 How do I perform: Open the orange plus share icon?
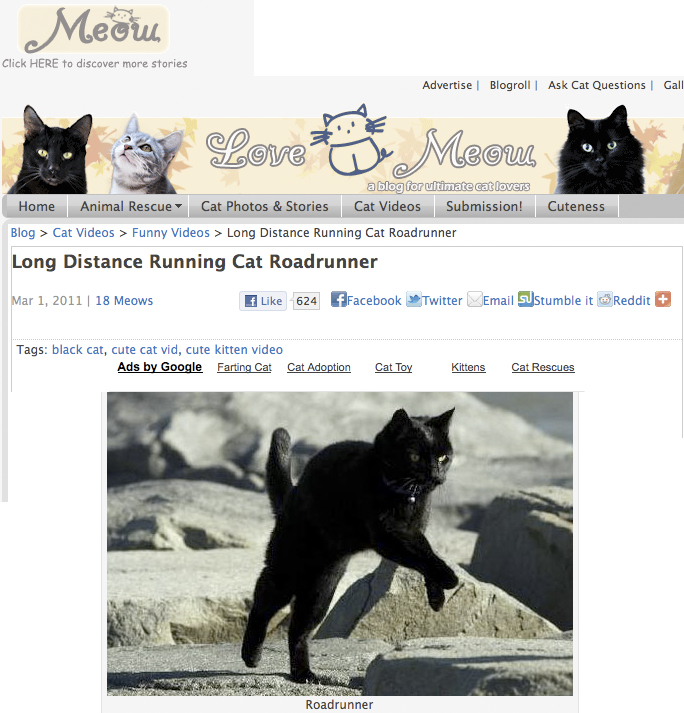point(663,299)
